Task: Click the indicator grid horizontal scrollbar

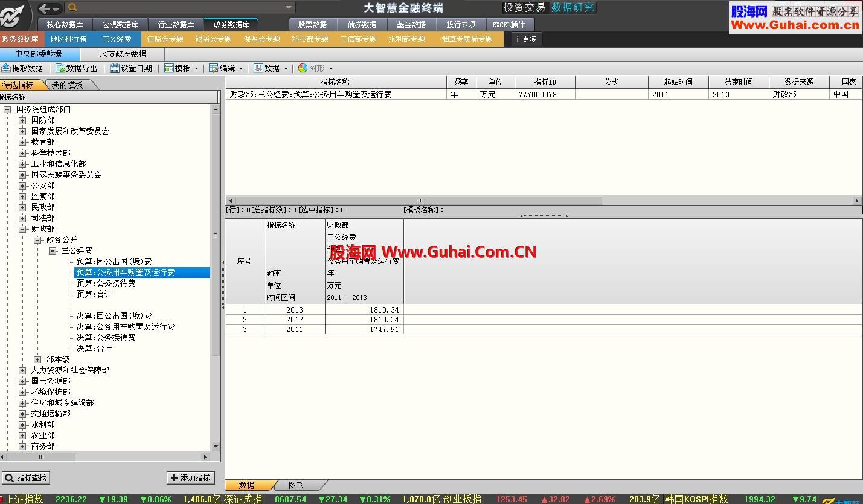Action: coord(418,200)
